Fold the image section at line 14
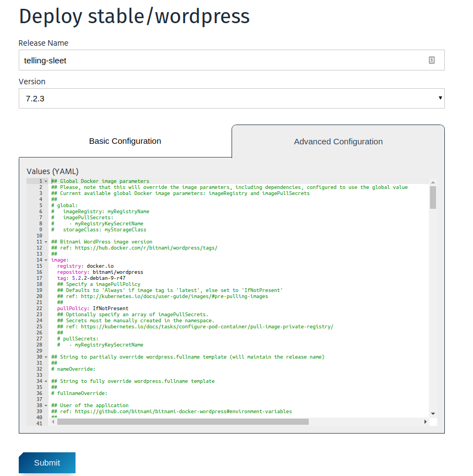Screen dimensions: 473x476 (x=46, y=260)
